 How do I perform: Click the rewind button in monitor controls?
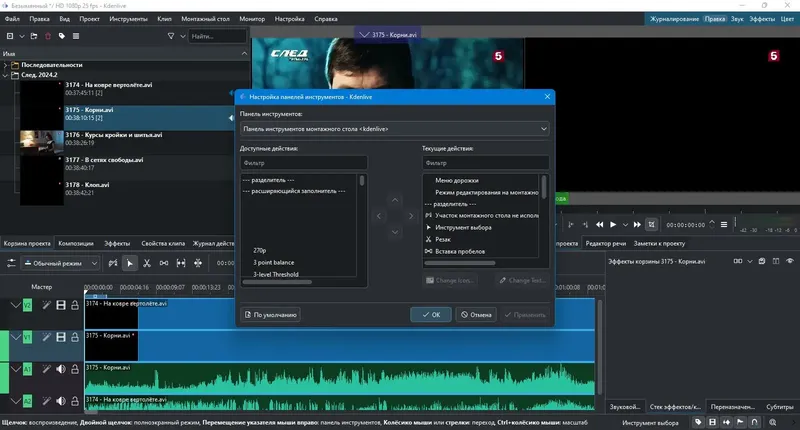coord(599,224)
